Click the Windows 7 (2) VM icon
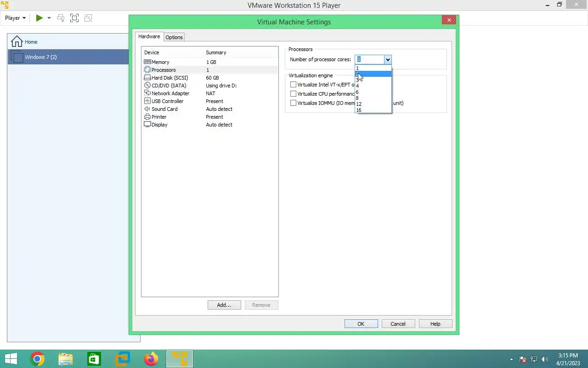The height and width of the screenshot is (368, 588). (17, 57)
